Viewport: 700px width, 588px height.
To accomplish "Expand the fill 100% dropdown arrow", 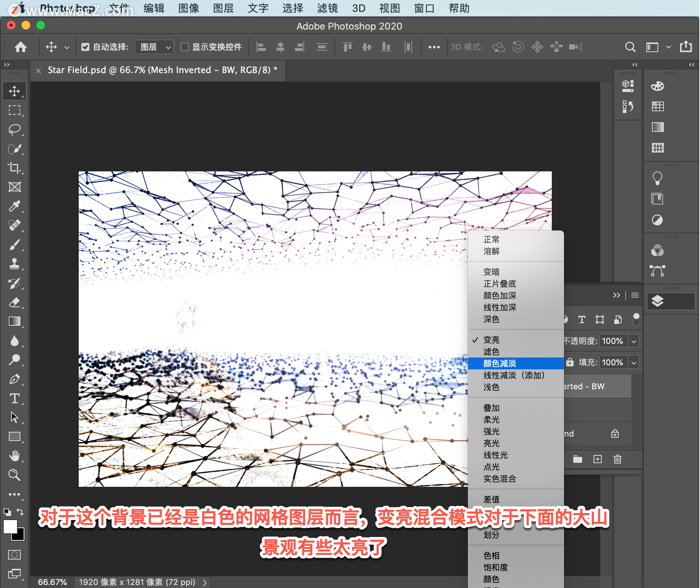I will click(x=634, y=362).
